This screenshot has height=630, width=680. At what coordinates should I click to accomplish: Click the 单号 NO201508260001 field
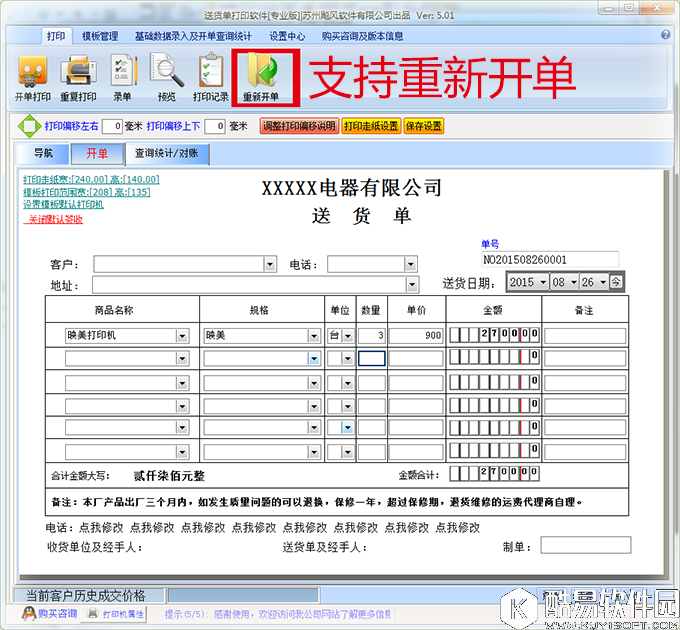550,260
